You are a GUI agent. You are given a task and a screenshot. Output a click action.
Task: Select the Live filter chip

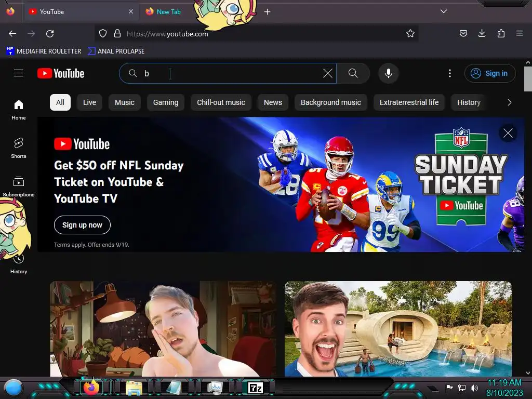click(x=89, y=102)
